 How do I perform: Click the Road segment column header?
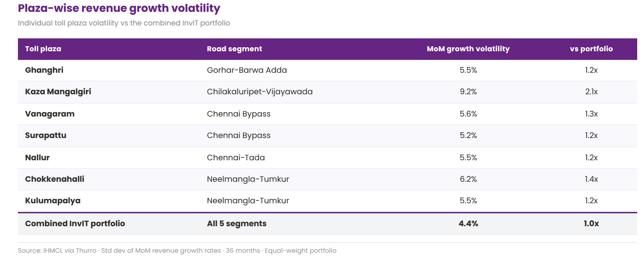(234, 49)
